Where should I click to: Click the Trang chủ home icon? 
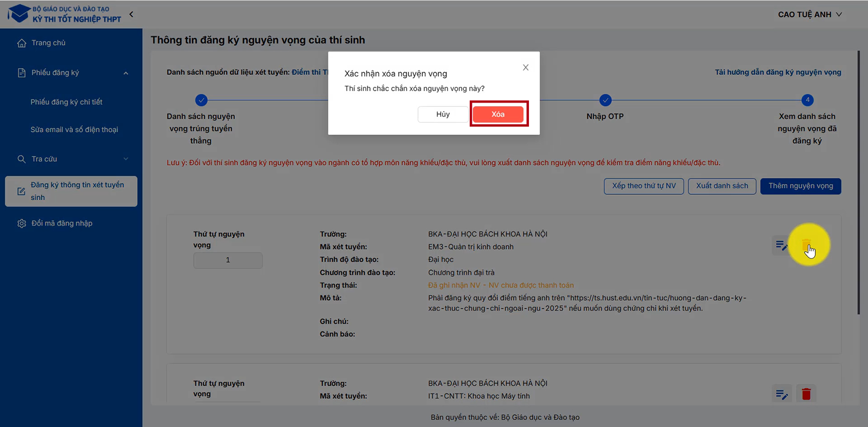click(x=22, y=43)
